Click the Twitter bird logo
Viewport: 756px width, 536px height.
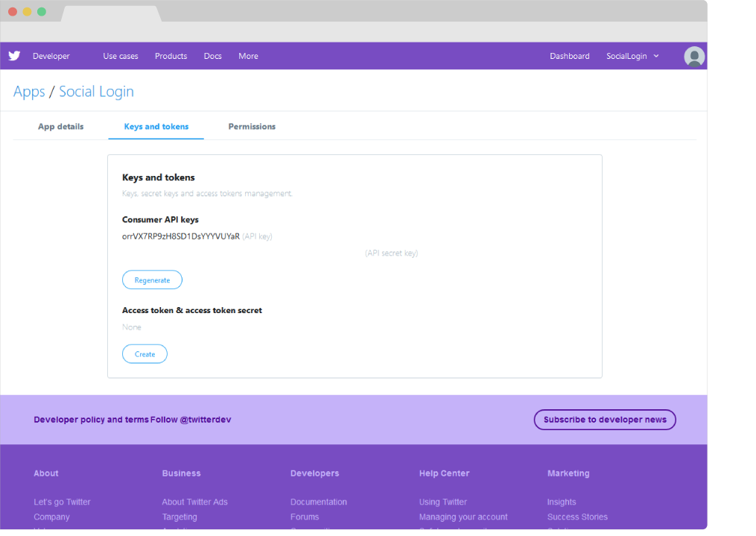pos(14,56)
